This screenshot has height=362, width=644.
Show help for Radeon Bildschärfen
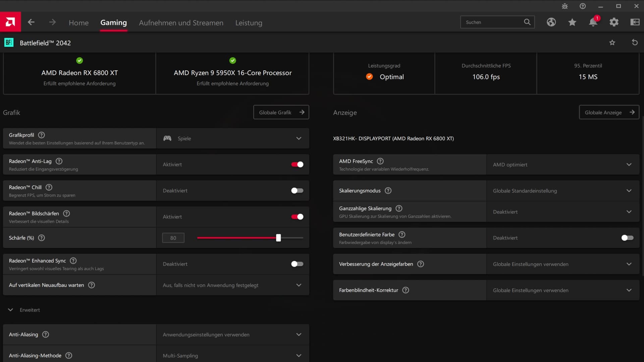[66, 213]
